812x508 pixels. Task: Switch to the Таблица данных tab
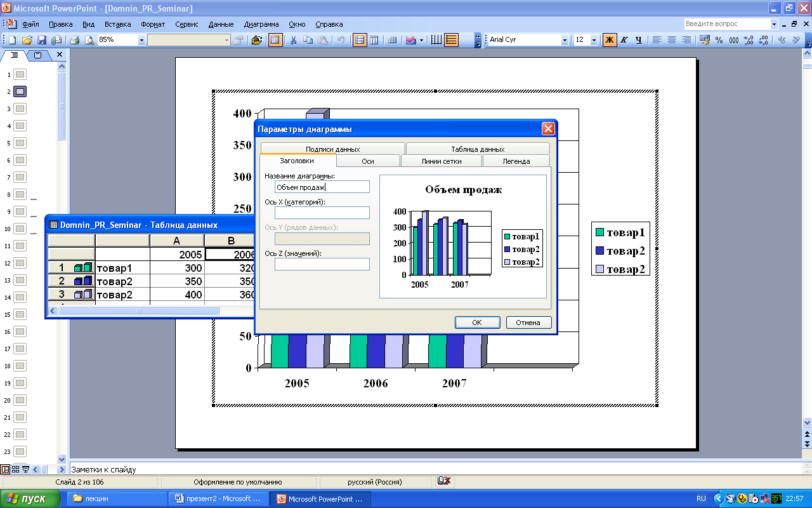pos(478,149)
